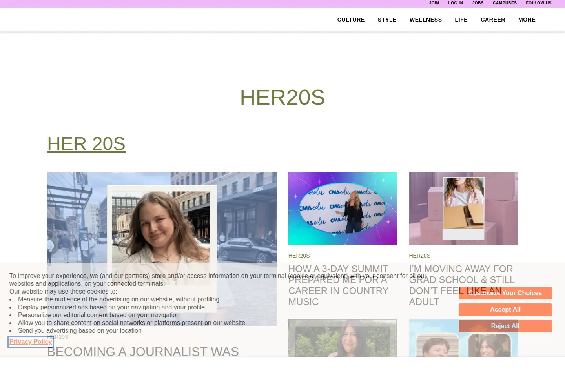Click HER20S tag above grad school article
This screenshot has width=565, height=392.
click(419, 256)
